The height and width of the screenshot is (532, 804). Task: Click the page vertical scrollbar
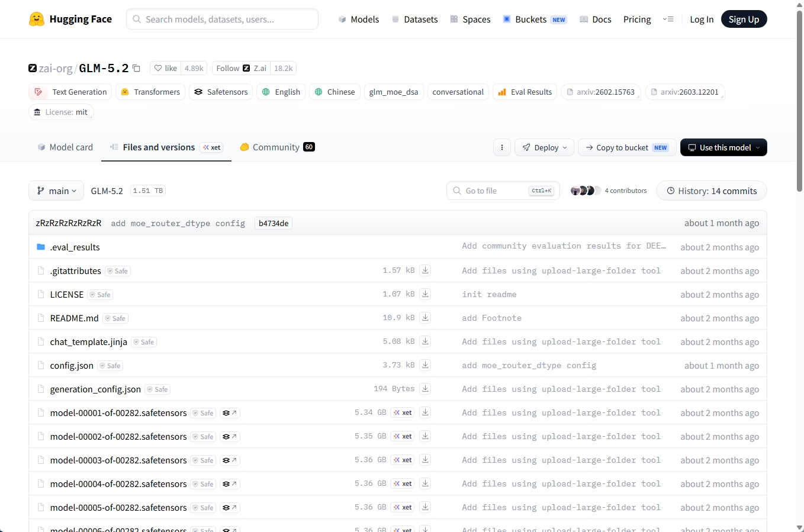[x=799, y=101]
